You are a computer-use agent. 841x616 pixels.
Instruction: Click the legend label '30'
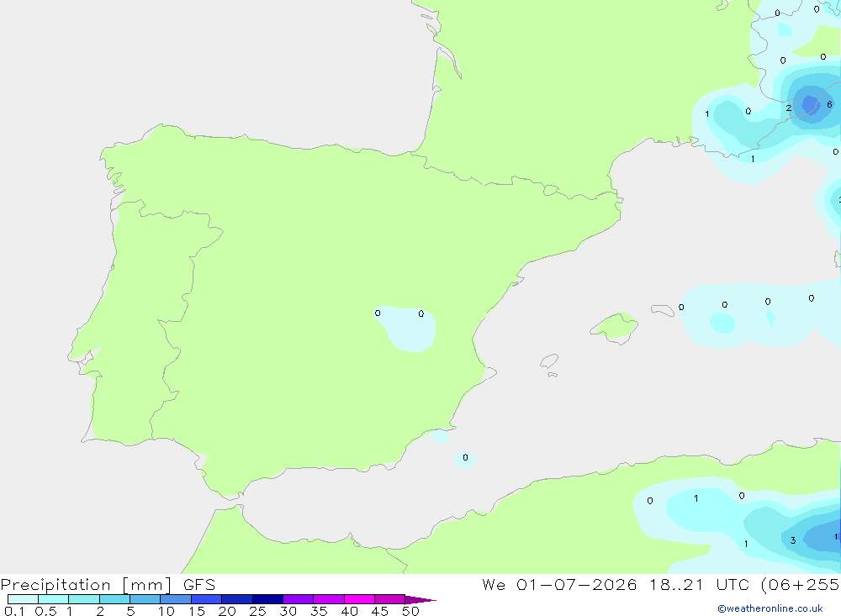click(x=288, y=611)
